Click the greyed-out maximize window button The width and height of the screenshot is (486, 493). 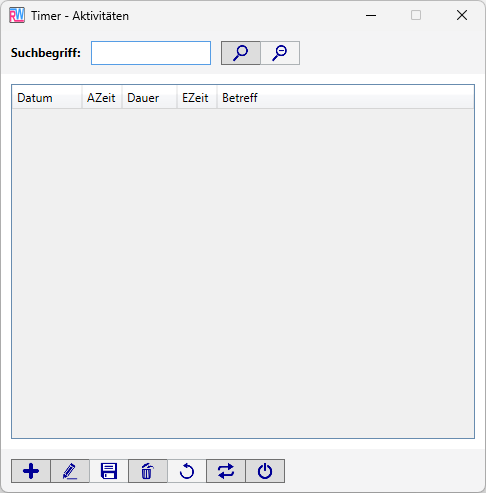pyautogui.click(x=416, y=15)
